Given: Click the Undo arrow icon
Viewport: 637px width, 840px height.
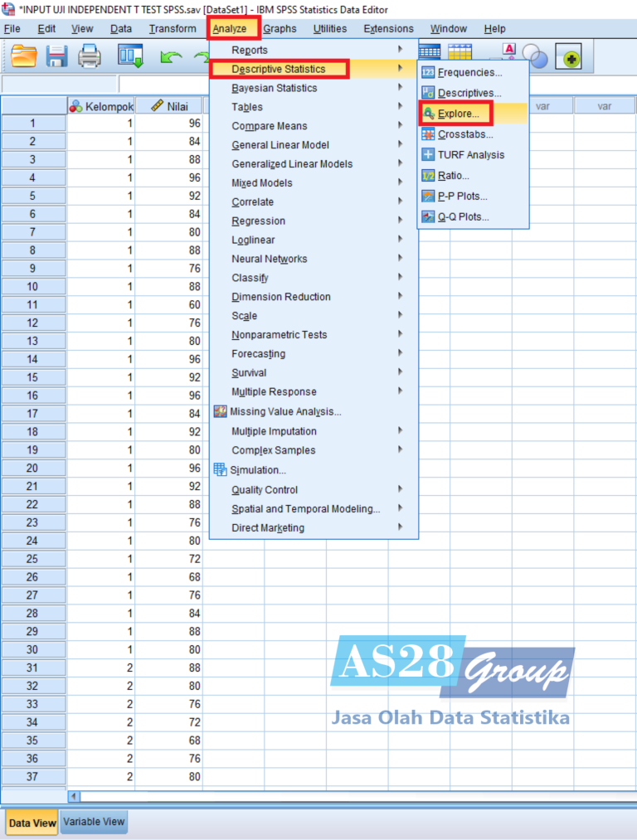Looking at the screenshot, I should click(171, 56).
